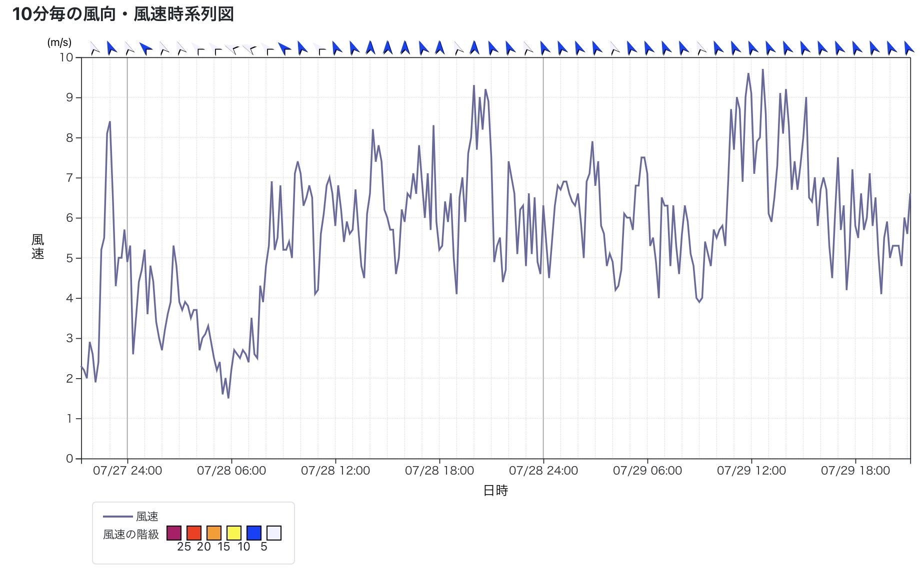The width and height of the screenshot is (924, 574).
Task: Click the 07/28 12:00 x-axis label
Action: [x=335, y=471]
